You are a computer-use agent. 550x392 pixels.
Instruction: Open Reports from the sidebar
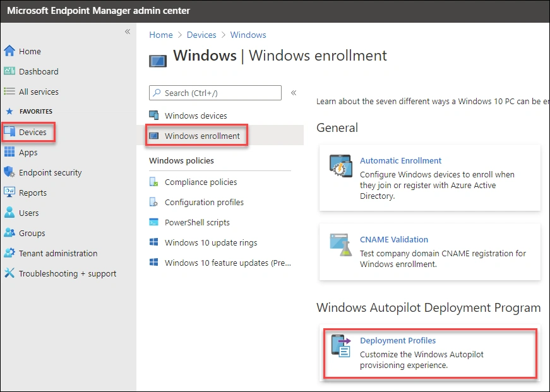tap(33, 193)
